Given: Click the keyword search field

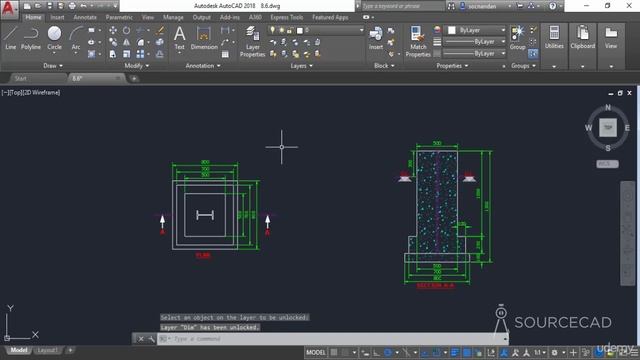Looking at the screenshot, I should [402, 6].
